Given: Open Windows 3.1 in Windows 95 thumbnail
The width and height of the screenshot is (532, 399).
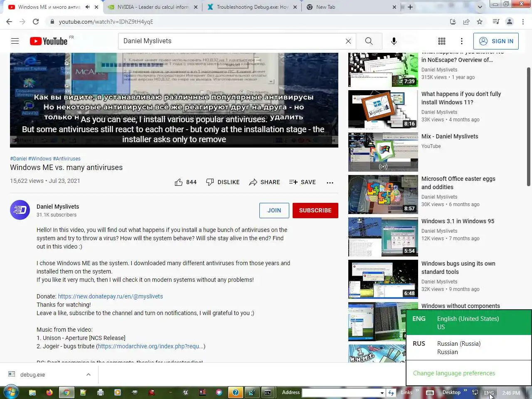Looking at the screenshot, I should pos(383,237).
